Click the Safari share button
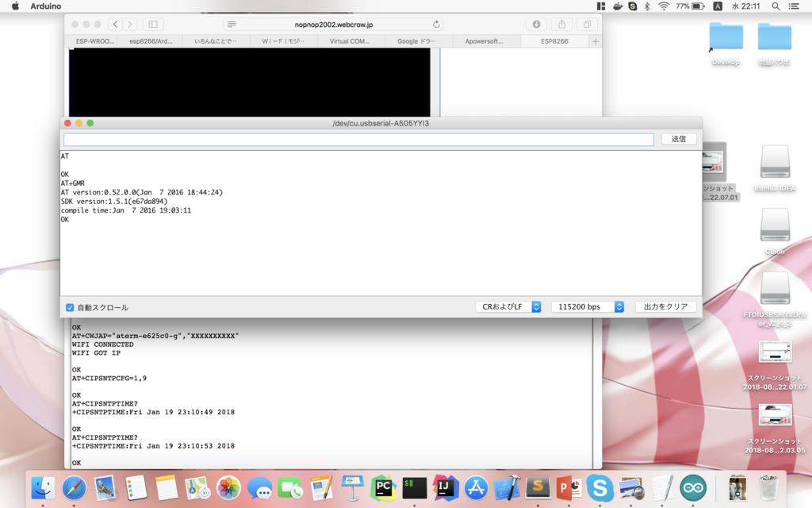The width and height of the screenshot is (812, 508). [x=562, y=25]
